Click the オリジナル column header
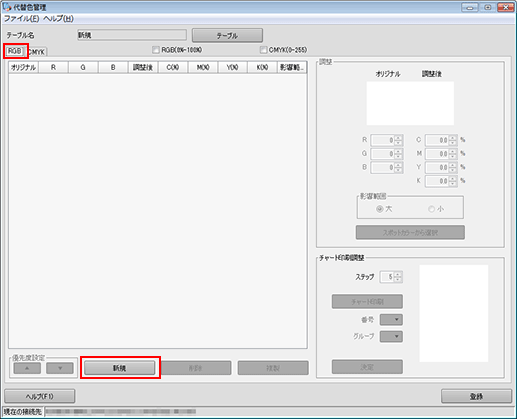This screenshot has height=419, width=517. pos(23,67)
